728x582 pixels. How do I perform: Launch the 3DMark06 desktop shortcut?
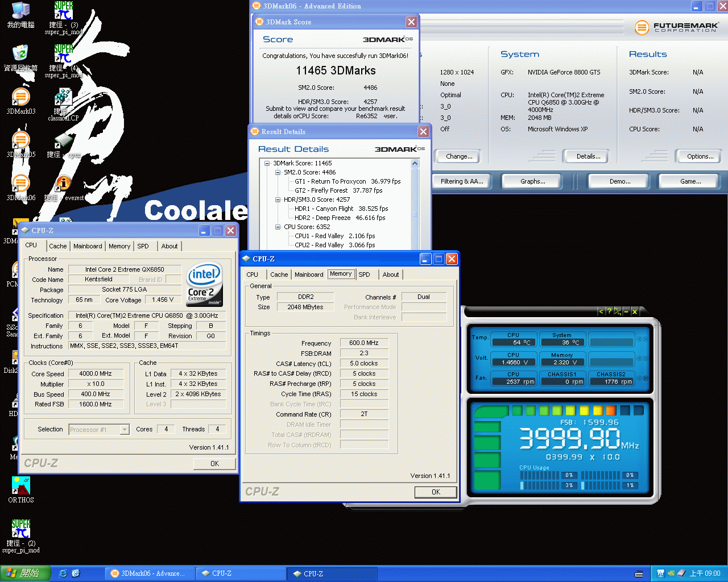pos(21,188)
